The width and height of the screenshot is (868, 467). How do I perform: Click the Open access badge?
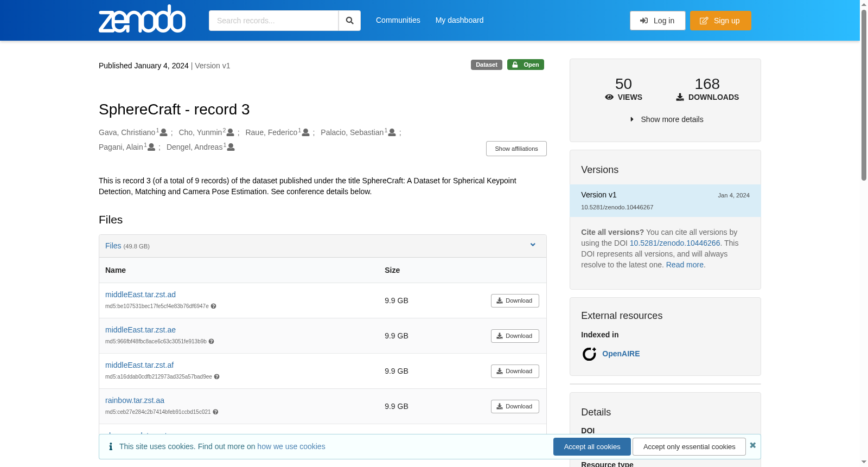pos(526,65)
